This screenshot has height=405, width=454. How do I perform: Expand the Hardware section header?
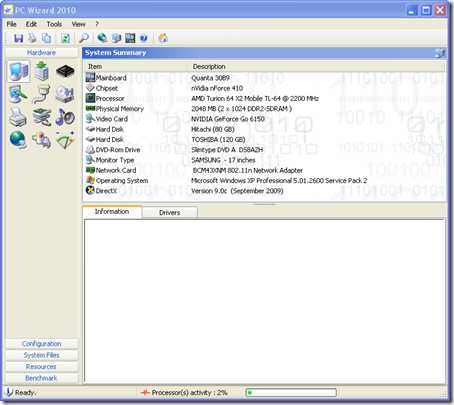click(42, 53)
